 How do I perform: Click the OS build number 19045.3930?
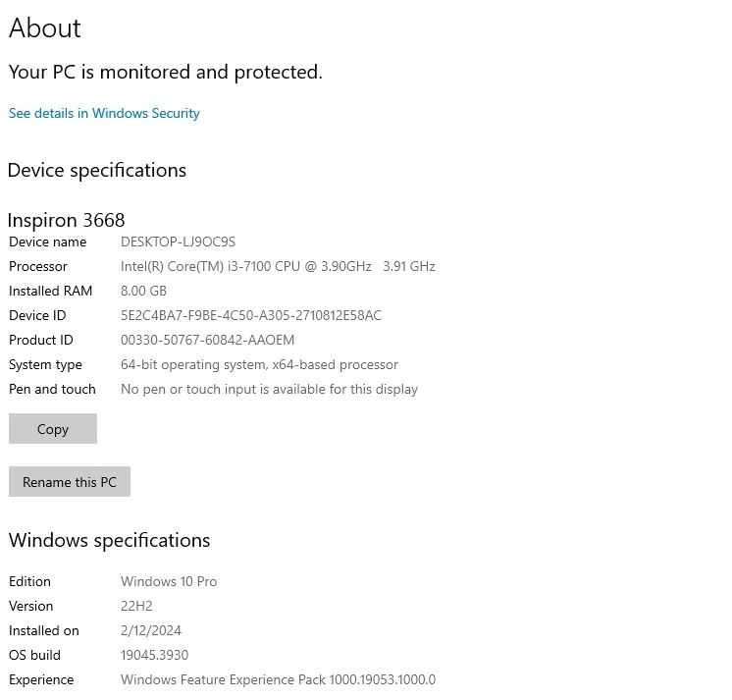154,655
